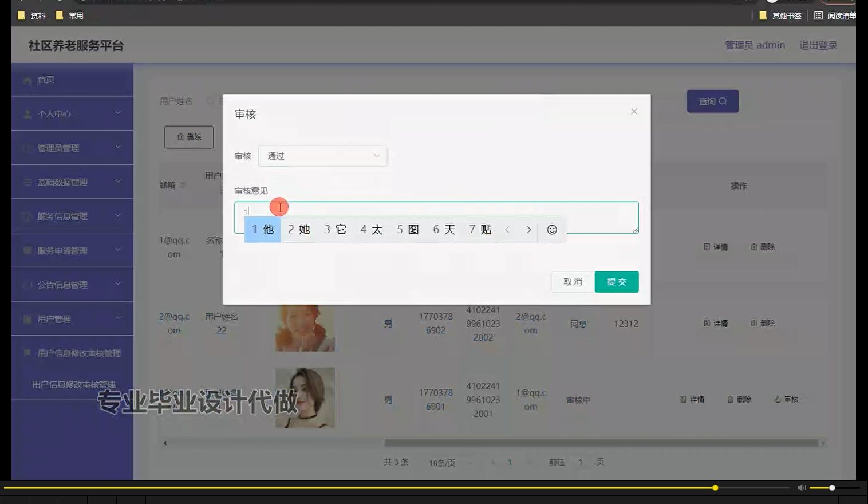Click the 提交 submit button
Viewport: 868px width, 504px height.
pyautogui.click(x=617, y=281)
